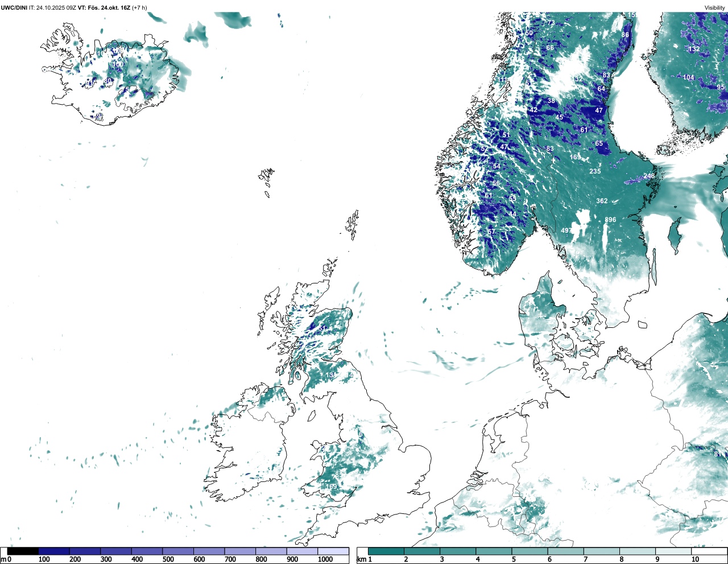This screenshot has width=728, height=564.
Task: Click the dark navy 100–200 m legend swatch
Action: [x=54, y=551]
